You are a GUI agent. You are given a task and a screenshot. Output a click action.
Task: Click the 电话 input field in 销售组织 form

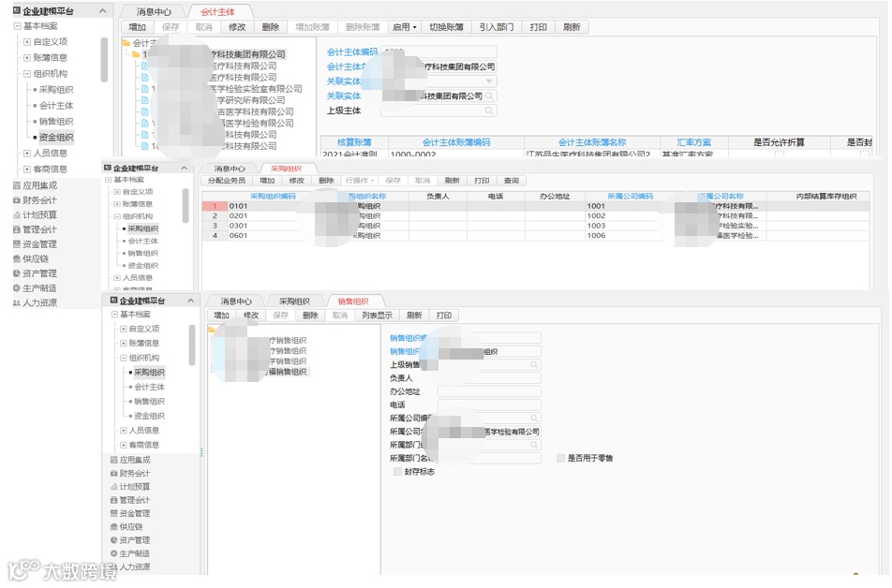tap(489, 404)
